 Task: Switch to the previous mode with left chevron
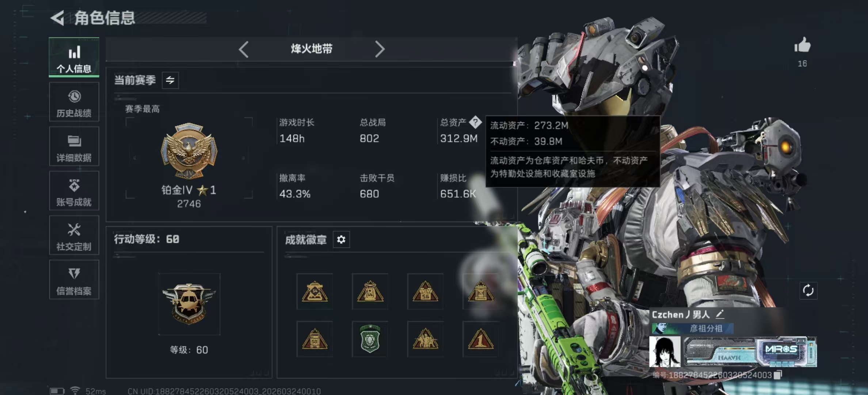pos(244,49)
